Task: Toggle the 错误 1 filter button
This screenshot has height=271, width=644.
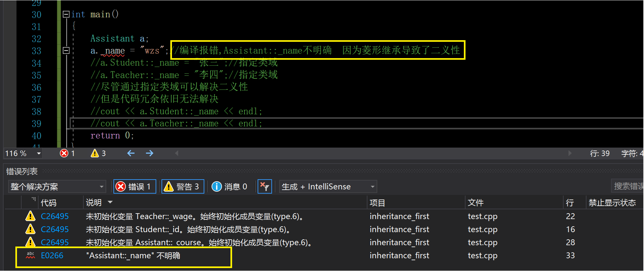Action: tap(135, 186)
